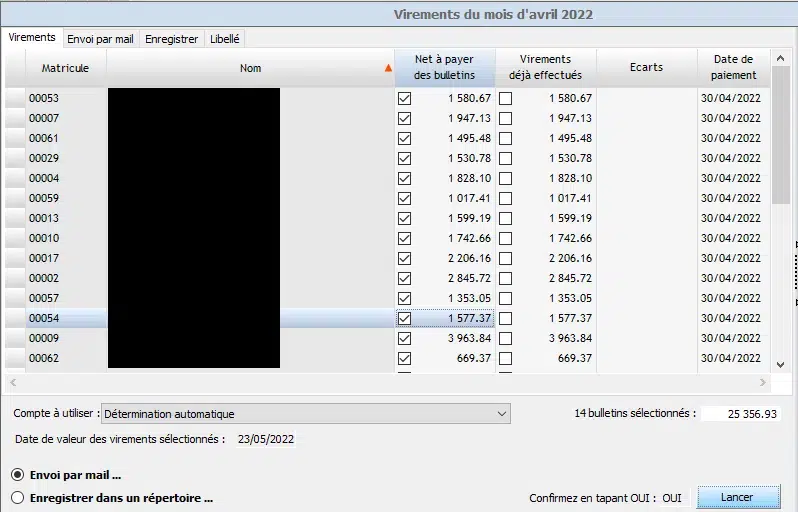The height and width of the screenshot is (512, 798).
Task: Switch to the Libellé tab
Action: pyautogui.click(x=225, y=39)
